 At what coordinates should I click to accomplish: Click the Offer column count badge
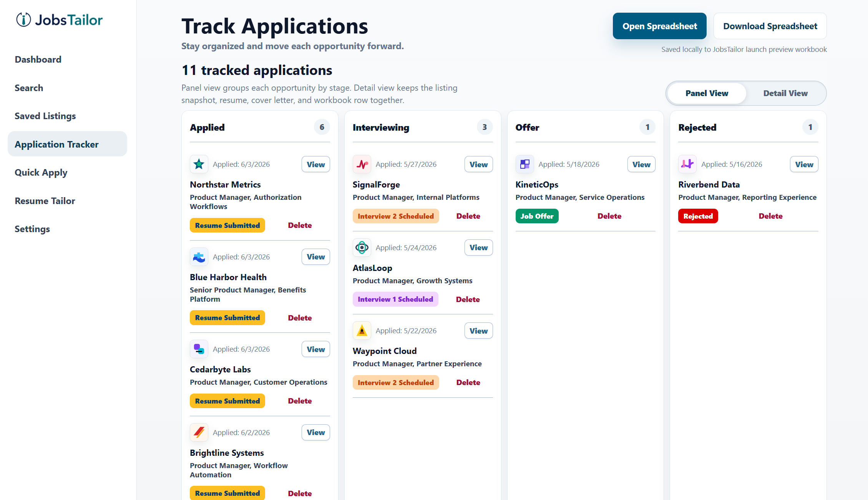(647, 127)
